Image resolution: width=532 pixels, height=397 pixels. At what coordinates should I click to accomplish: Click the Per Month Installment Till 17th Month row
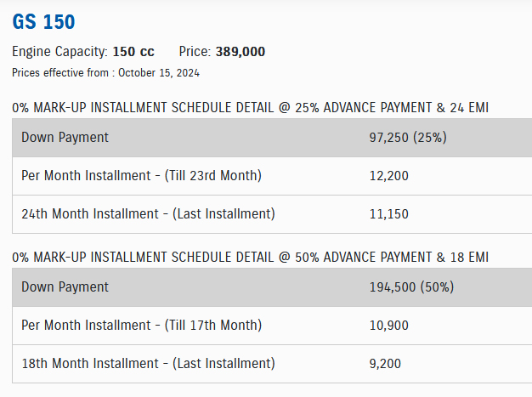272,326
